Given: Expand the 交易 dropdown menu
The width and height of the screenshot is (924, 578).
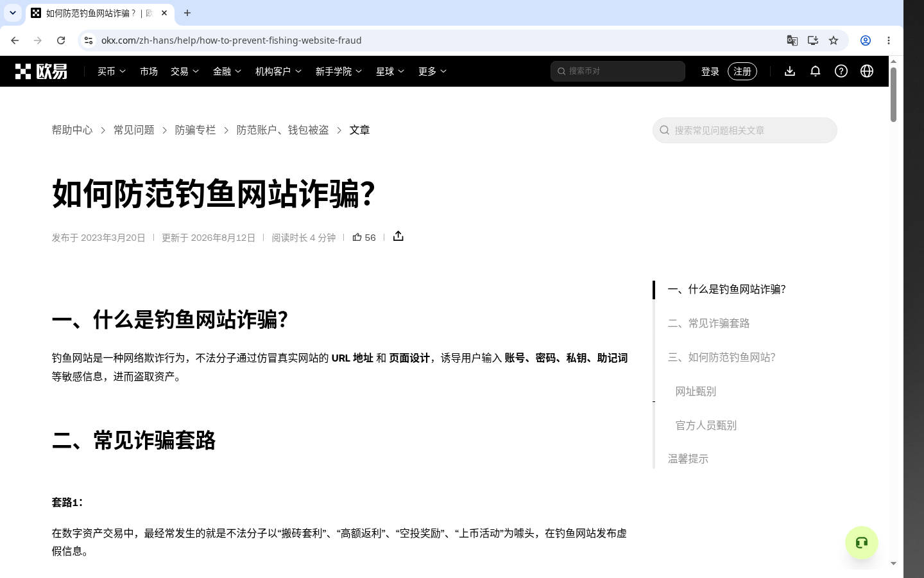Looking at the screenshot, I should (185, 71).
